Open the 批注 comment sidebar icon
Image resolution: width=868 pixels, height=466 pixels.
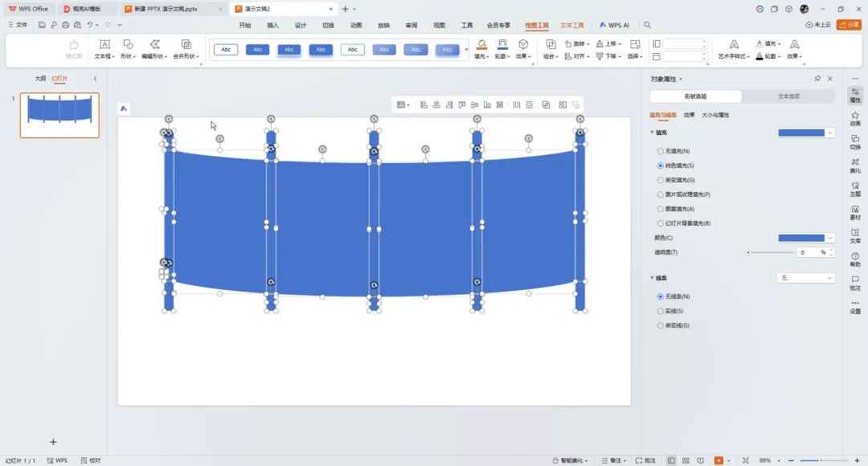[855, 283]
